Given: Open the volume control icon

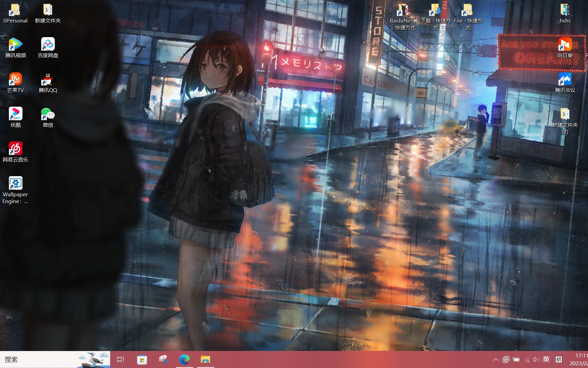Looking at the screenshot, I should point(536,359).
